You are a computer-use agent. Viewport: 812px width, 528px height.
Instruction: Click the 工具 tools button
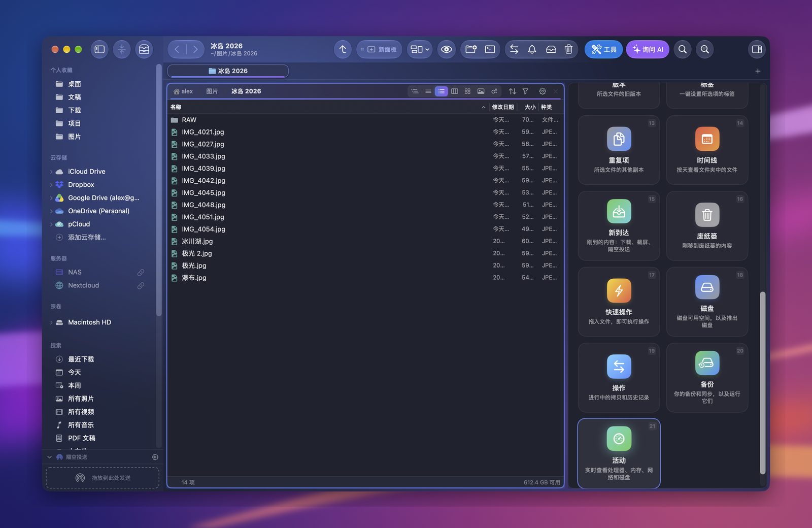tap(603, 49)
